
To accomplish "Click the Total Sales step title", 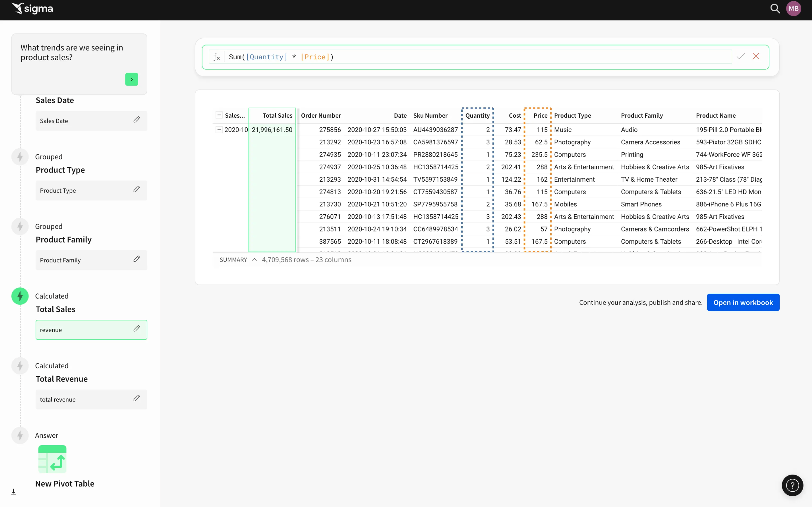I will coord(55,309).
